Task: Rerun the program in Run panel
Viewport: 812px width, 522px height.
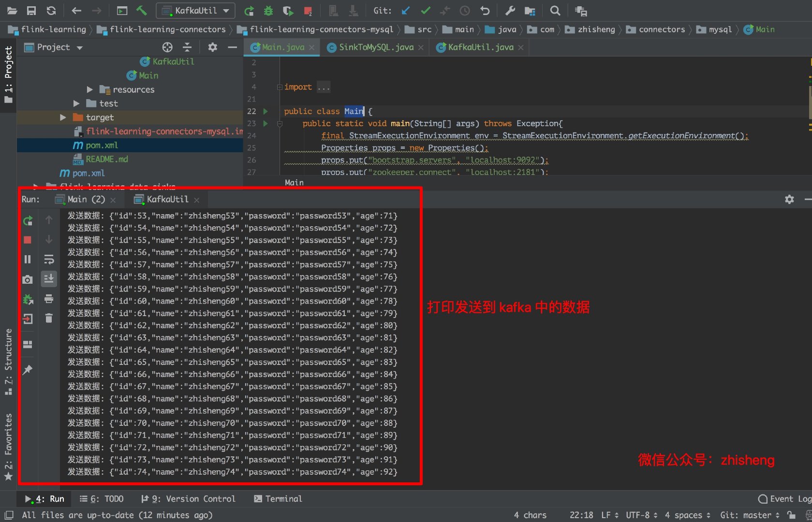Action: (x=28, y=221)
